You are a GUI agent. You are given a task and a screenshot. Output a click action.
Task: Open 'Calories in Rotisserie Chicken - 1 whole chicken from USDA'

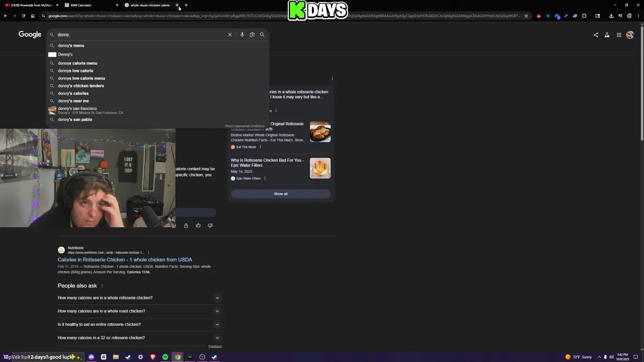[x=125, y=259]
